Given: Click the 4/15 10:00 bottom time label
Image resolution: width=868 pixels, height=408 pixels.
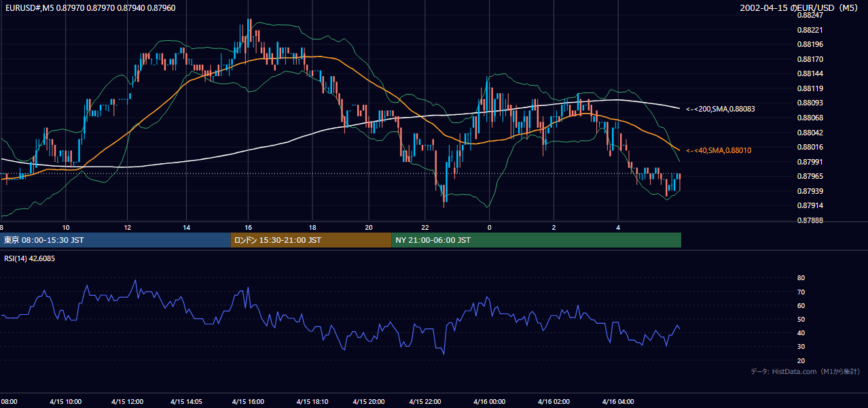Looking at the screenshot, I should pyautogui.click(x=65, y=401).
